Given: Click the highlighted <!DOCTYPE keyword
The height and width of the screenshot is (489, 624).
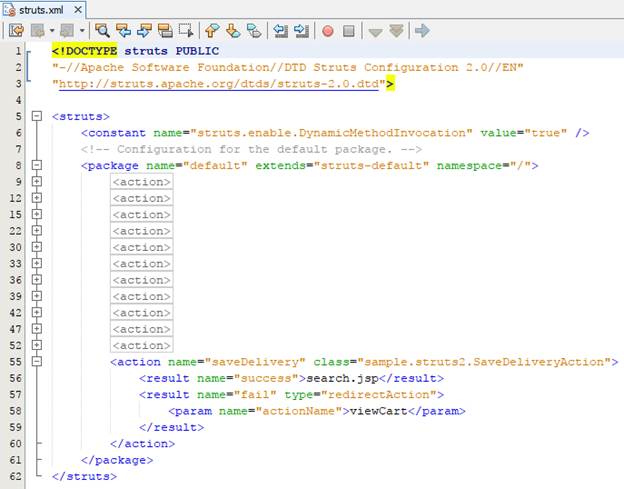Looking at the screenshot, I should [x=85, y=51].
